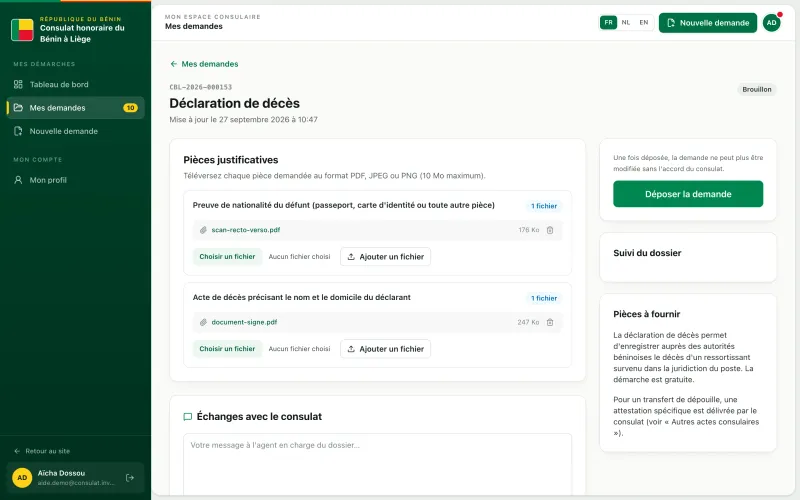Image resolution: width=800 pixels, height=500 pixels.
Task: Click the yellow AD avatar in sidebar
Action: [x=22, y=478]
